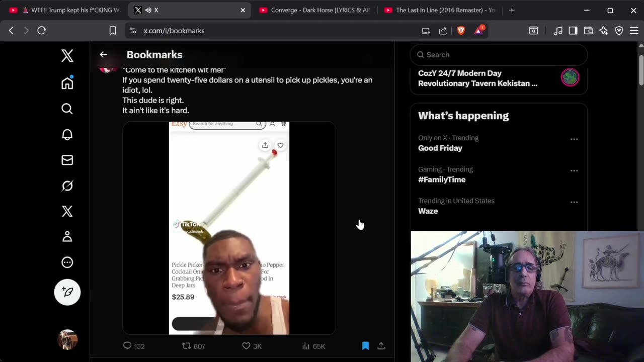
Task: Reload the current page
Action: coord(42,31)
